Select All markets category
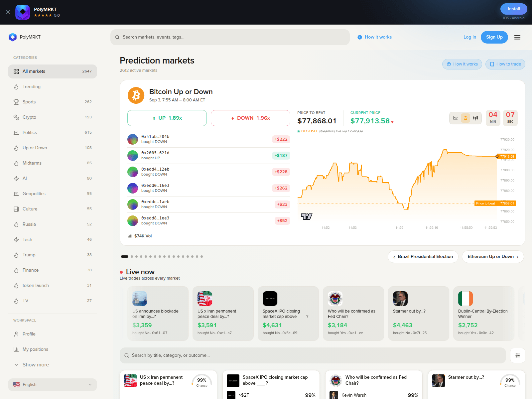Screen dimensions: 532x399 click(x=53, y=71)
